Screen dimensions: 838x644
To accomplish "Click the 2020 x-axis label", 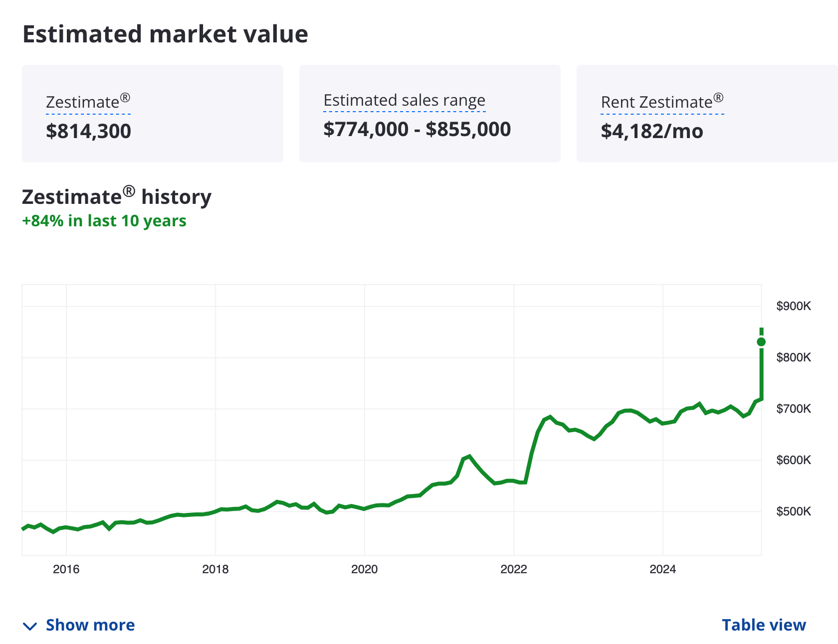I will point(365,569).
